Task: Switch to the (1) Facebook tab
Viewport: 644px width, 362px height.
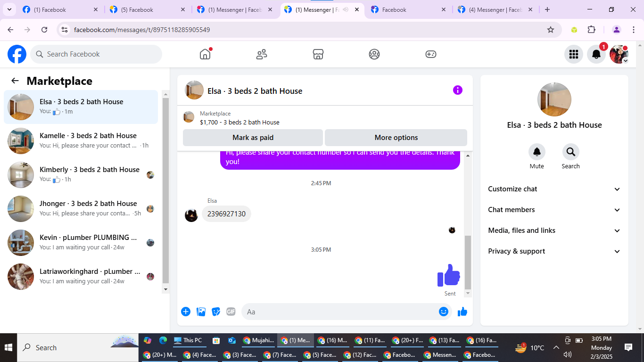Action: coord(60,9)
